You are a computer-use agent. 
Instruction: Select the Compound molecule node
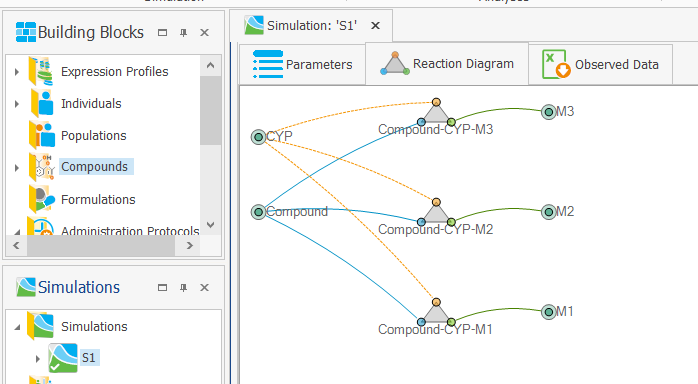[258, 212]
